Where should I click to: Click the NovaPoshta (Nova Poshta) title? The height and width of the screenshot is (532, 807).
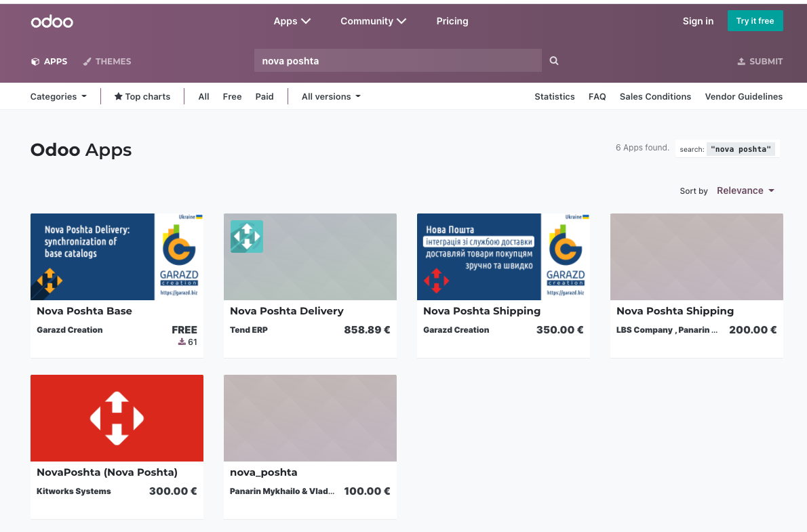(107, 472)
